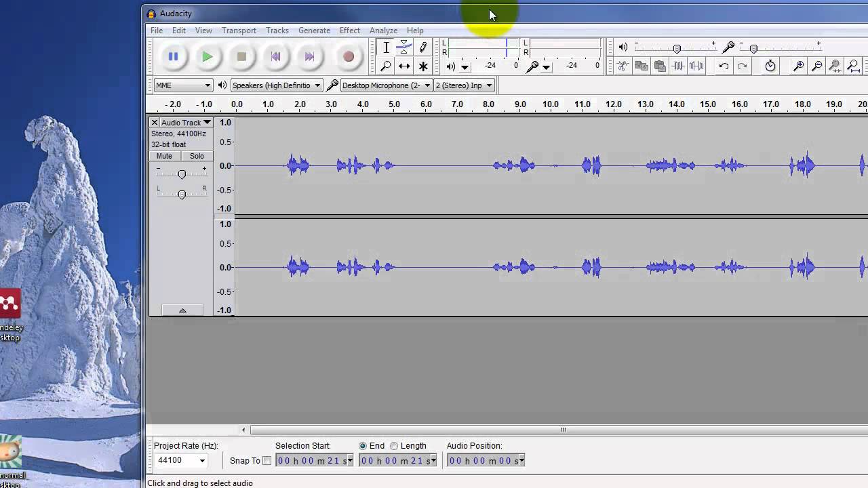This screenshot has height=488, width=868.
Task: Open the View menu
Action: tap(203, 30)
